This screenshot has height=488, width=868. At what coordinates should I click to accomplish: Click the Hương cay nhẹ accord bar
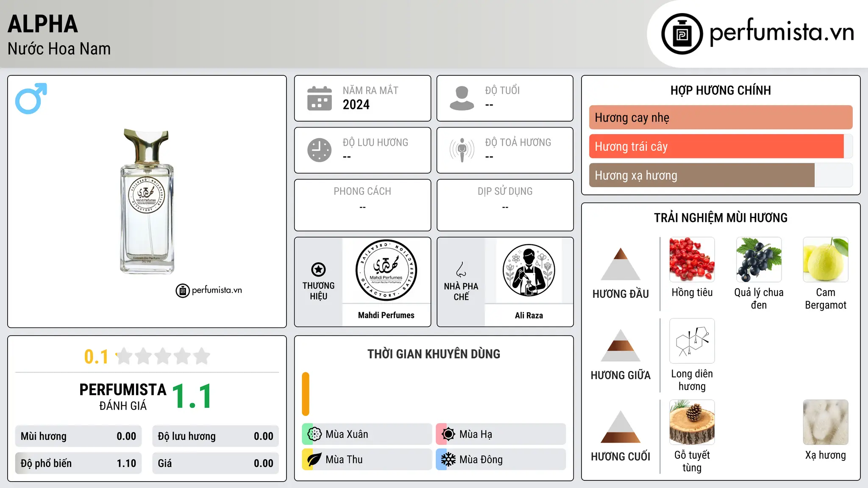[x=721, y=117]
